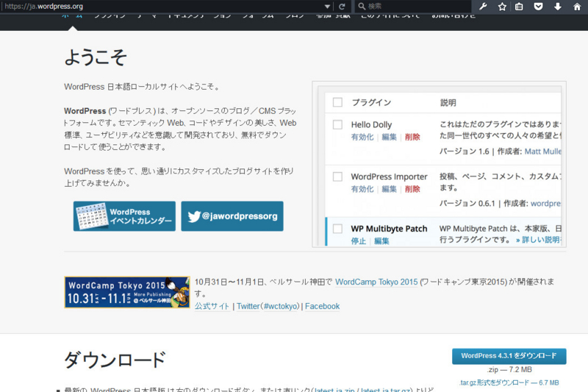The height and width of the screenshot is (392, 588).
Task: Reload the page with the refresh icon
Action: tap(342, 7)
